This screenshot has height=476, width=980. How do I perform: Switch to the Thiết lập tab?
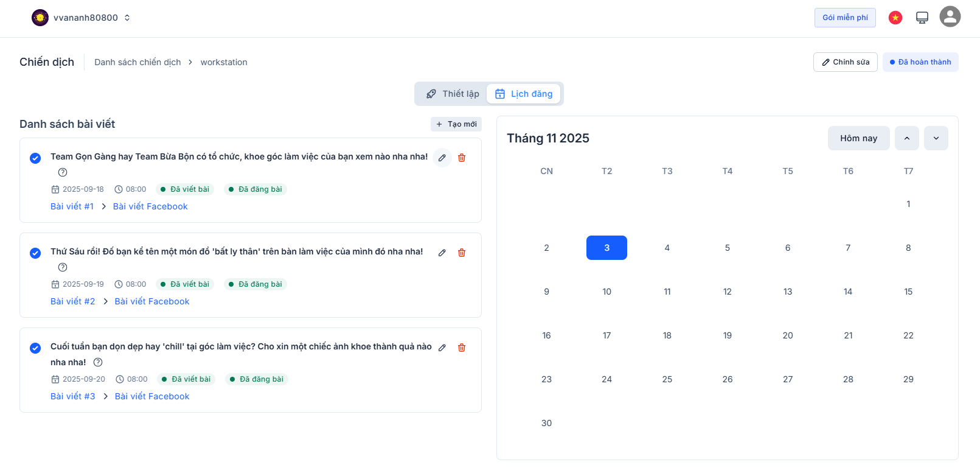pyautogui.click(x=453, y=94)
